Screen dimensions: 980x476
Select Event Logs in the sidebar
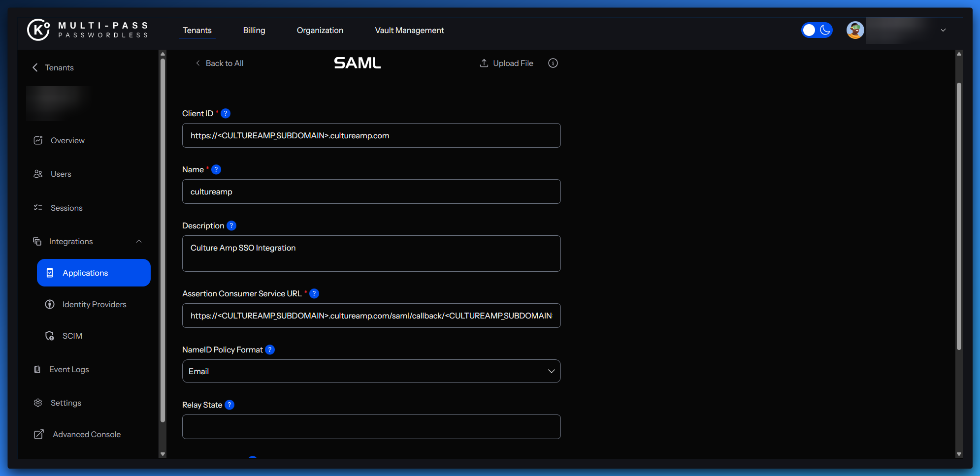(x=69, y=369)
